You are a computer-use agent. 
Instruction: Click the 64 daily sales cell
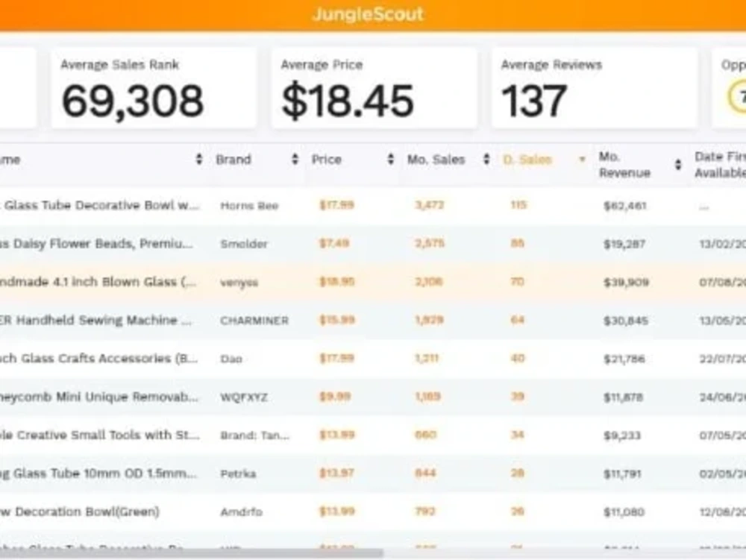(x=517, y=320)
